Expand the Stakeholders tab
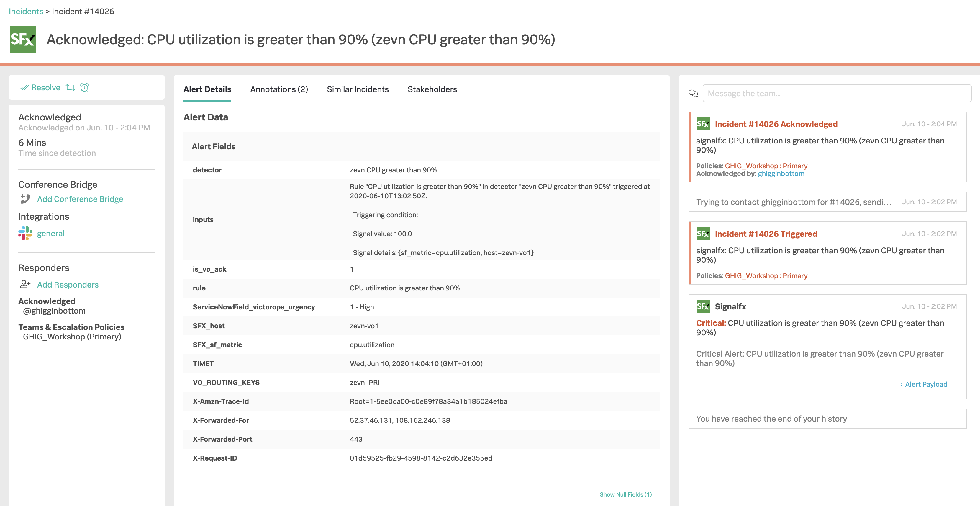The height and width of the screenshot is (506, 980). pos(432,89)
